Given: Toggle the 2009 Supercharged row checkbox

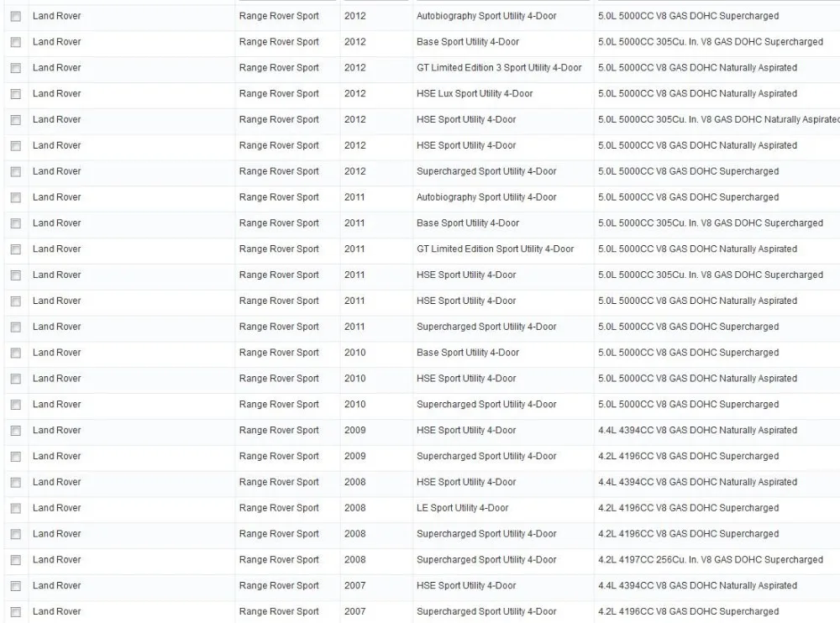Looking at the screenshot, I should [16, 457].
